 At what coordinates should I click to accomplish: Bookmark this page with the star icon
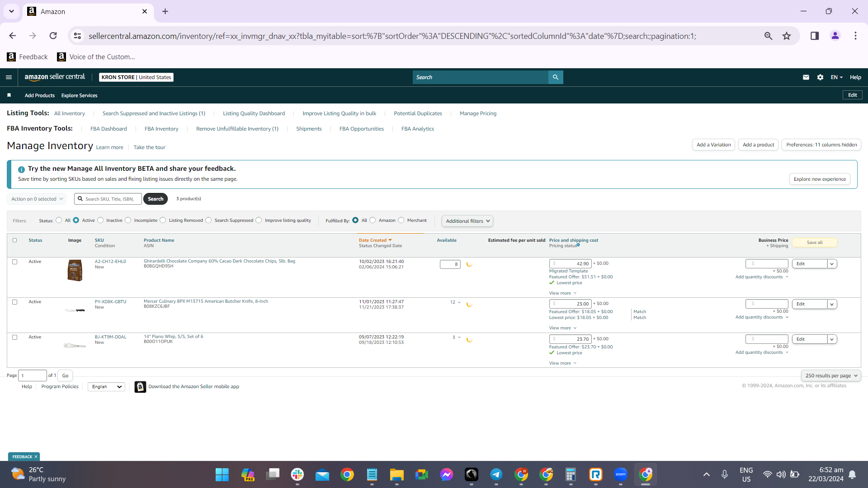coord(787,36)
